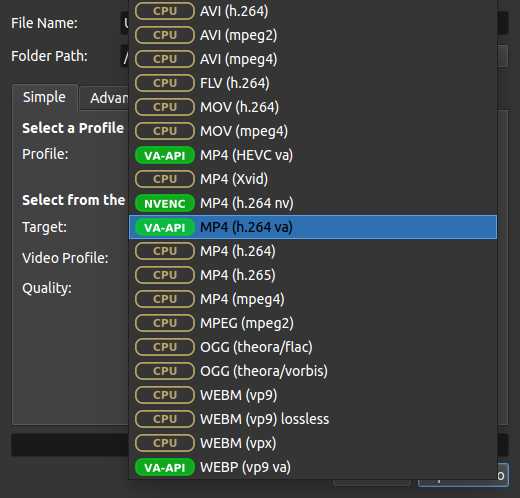The width and height of the screenshot is (520, 498).
Task: Click the CPU badge beside AVI (h.264)
Action: 165,11
